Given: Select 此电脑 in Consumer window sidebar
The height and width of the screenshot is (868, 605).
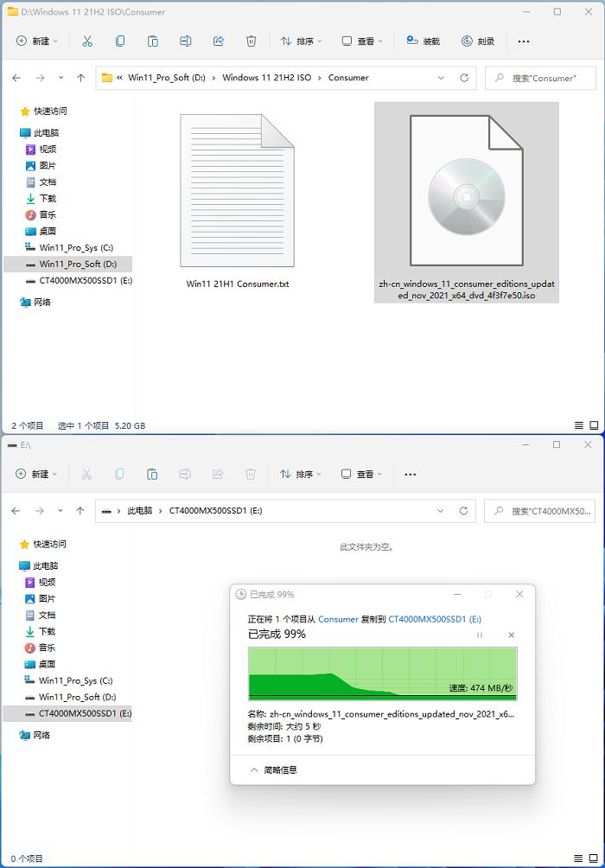Looking at the screenshot, I should pos(39,133).
